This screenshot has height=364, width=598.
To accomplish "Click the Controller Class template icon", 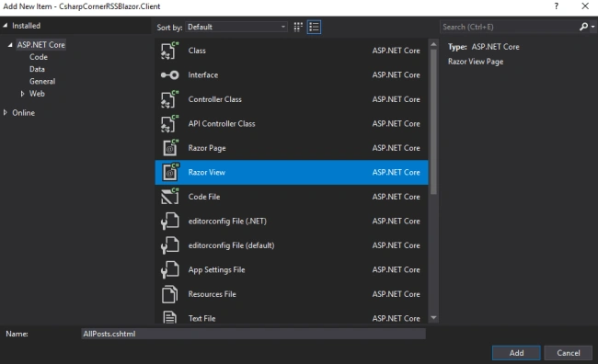I will tap(169, 99).
